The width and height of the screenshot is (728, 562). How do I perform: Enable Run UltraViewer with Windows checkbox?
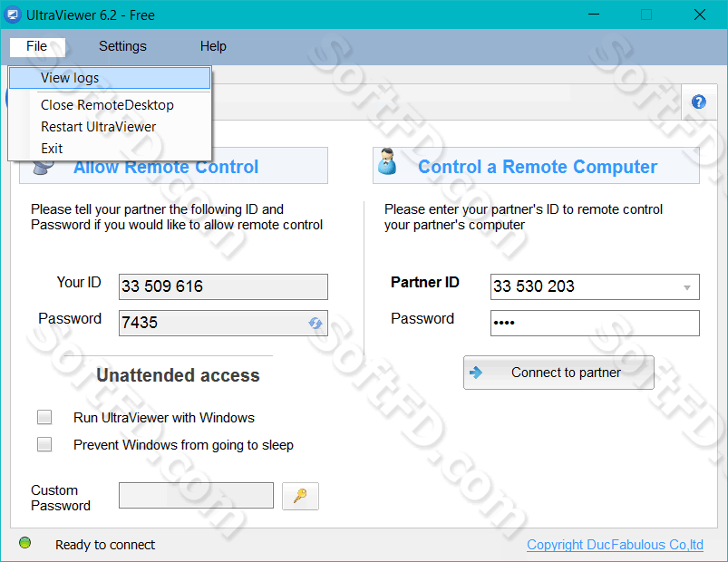coord(44,417)
